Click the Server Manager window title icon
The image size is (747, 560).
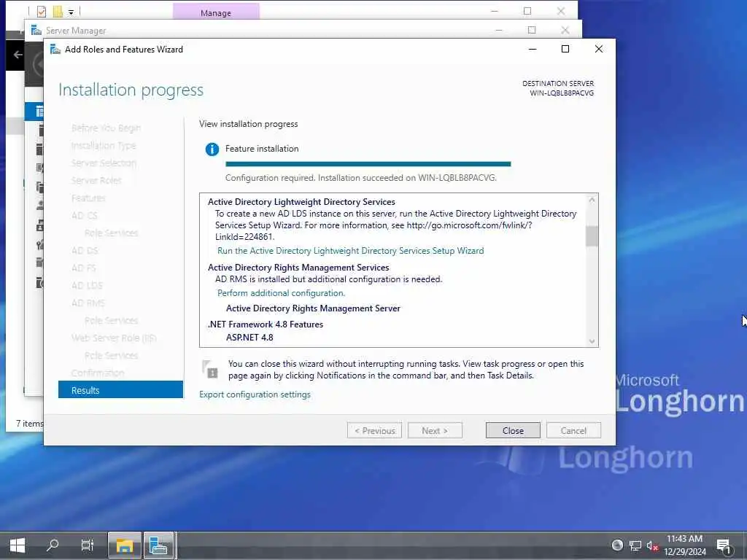click(x=36, y=31)
